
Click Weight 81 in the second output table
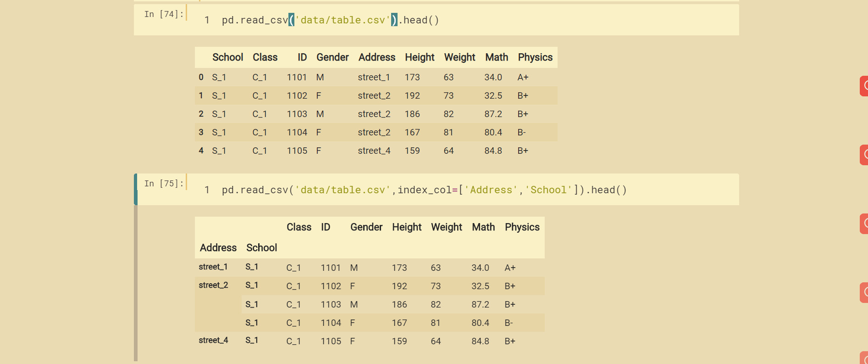pyautogui.click(x=436, y=323)
